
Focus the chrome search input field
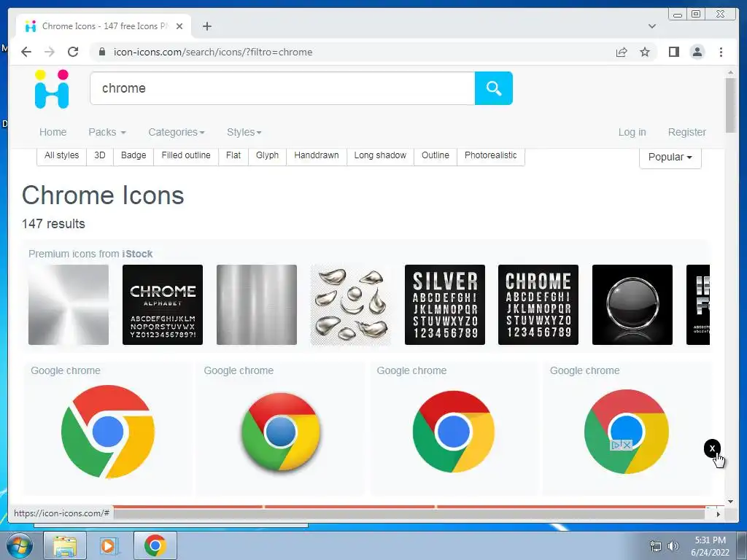coord(282,88)
